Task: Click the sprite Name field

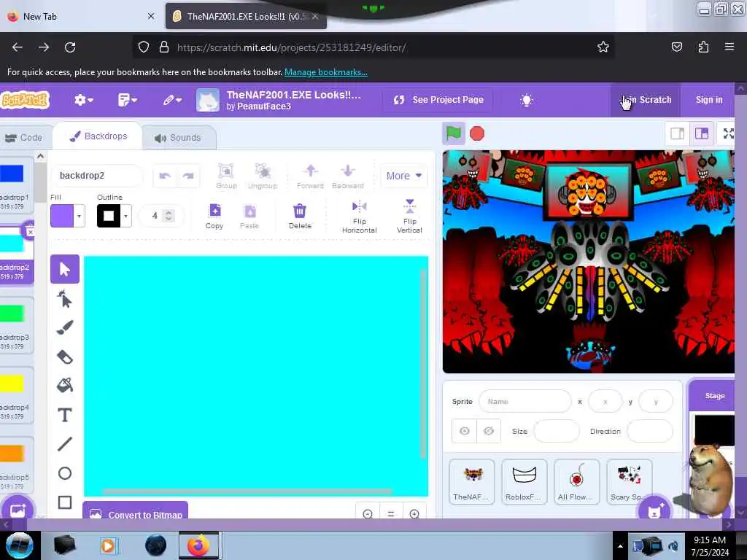Action: pos(525,402)
